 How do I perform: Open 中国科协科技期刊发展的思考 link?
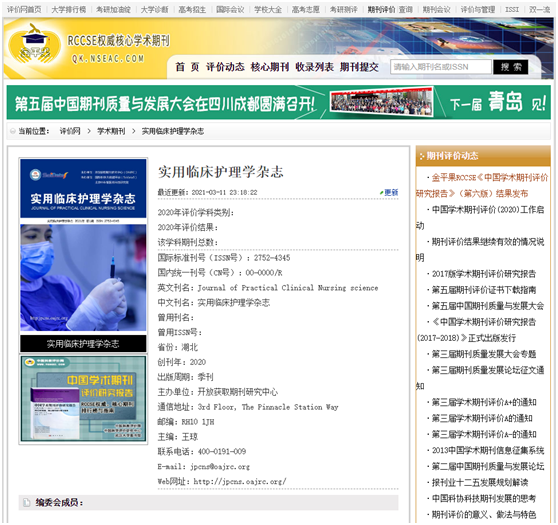click(x=484, y=499)
